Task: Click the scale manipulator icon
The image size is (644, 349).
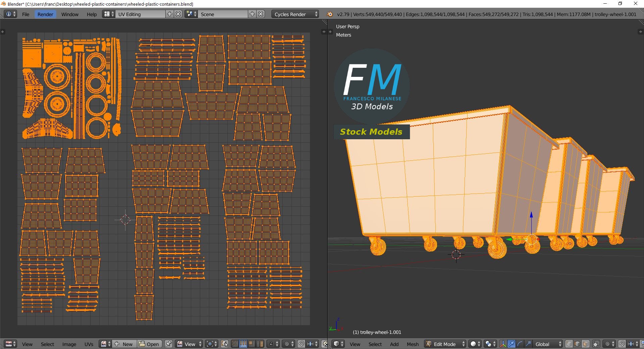Action: [528, 344]
